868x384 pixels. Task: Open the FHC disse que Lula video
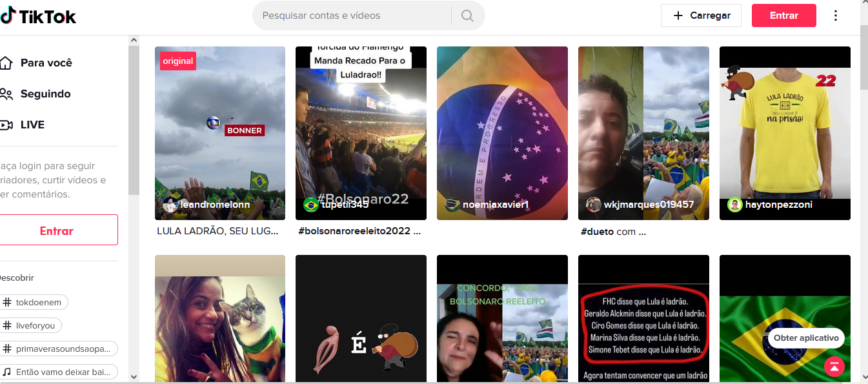click(643, 318)
